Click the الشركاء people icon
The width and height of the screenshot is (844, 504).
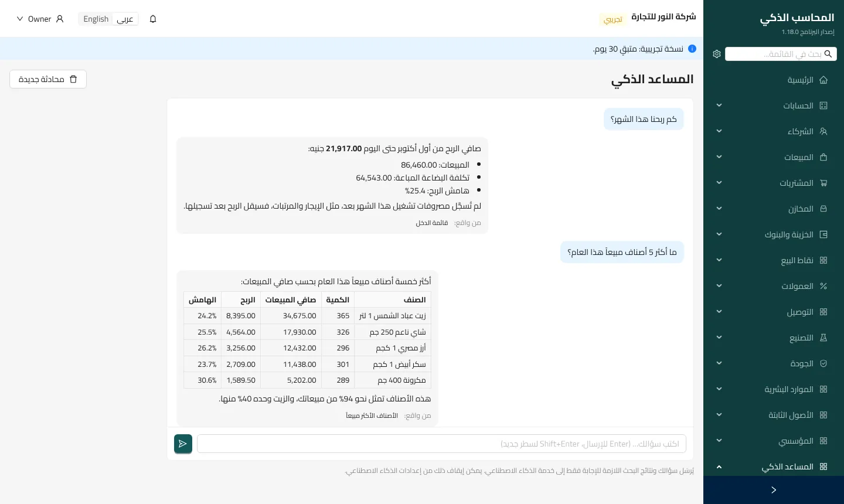(823, 131)
